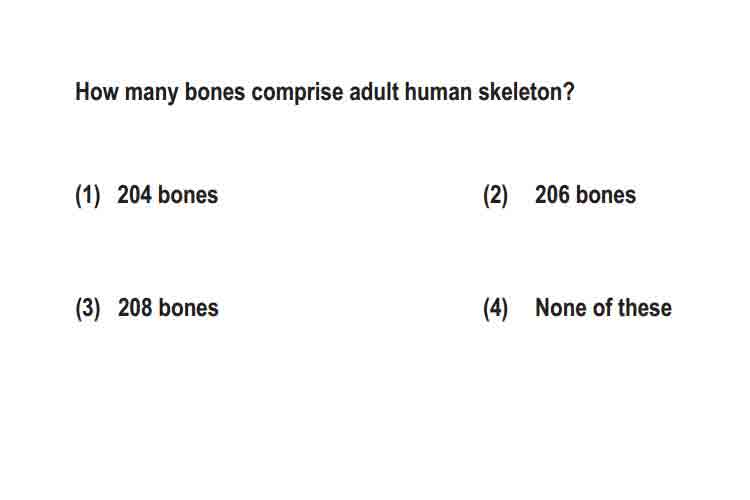
Task: Click the word "comprise" in the question
Action: point(297,93)
